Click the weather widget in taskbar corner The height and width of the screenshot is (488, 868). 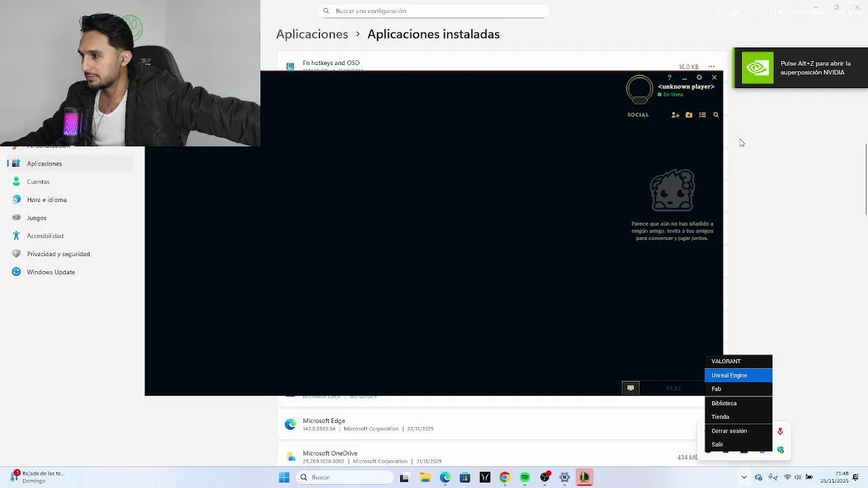38,477
